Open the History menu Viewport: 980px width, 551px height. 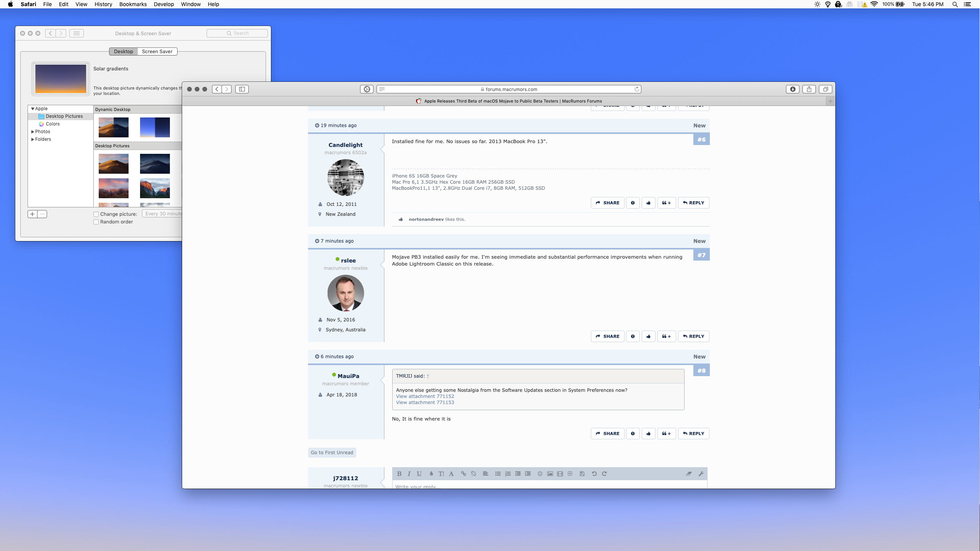pyautogui.click(x=103, y=4)
